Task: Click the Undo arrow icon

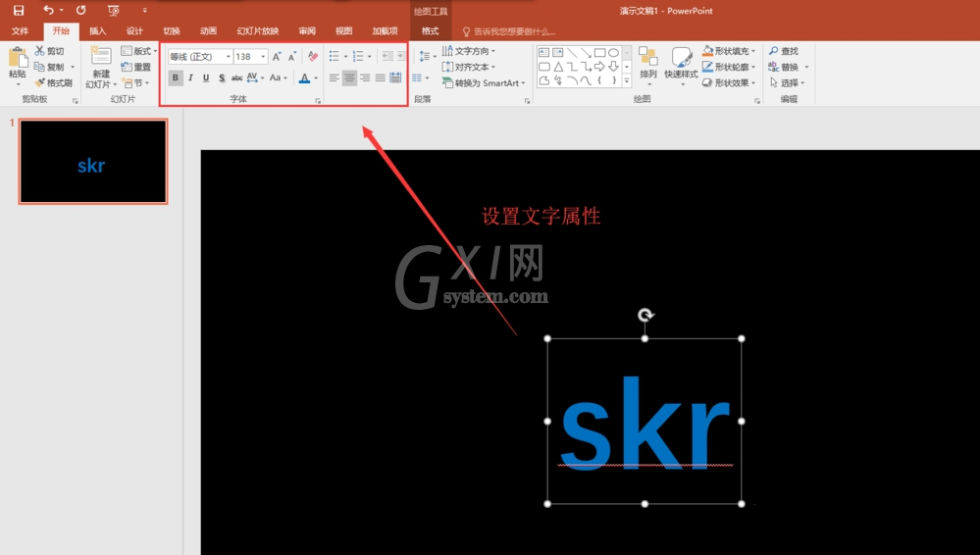Action: 48,10
